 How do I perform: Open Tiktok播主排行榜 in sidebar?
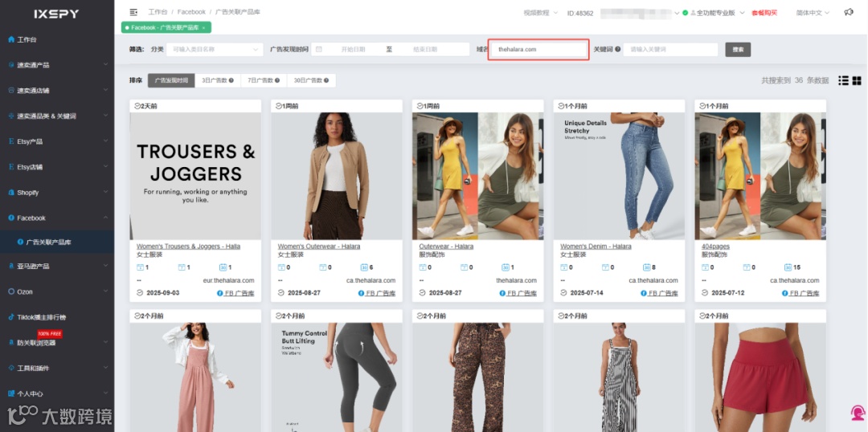pyautogui.click(x=57, y=317)
